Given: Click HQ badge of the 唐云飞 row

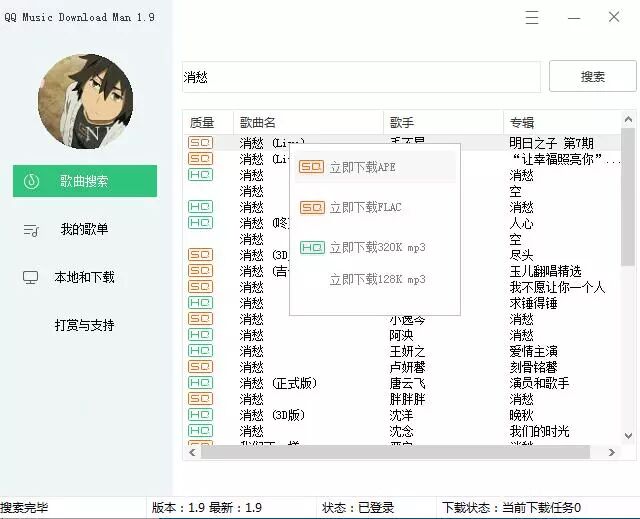Looking at the screenshot, I should pyautogui.click(x=200, y=383).
